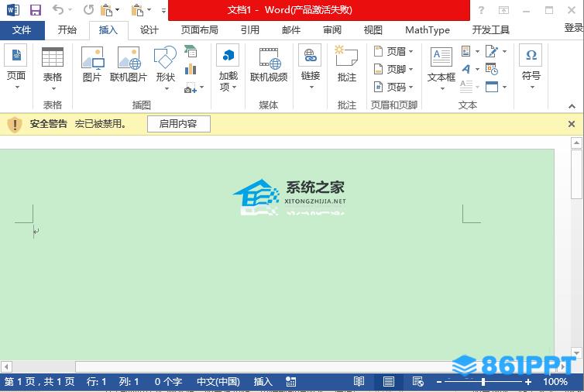Click the 启用内容 Enable Content button
Screen dimensions: 584x392
pos(179,124)
